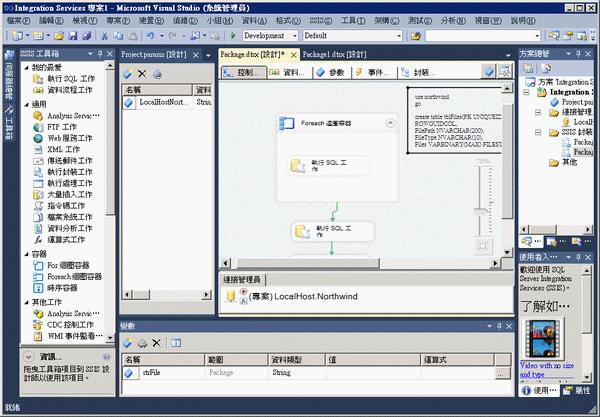Viewport: 600px width, 417px height.
Task: Open Video with no size and type link
Action: 547,370
